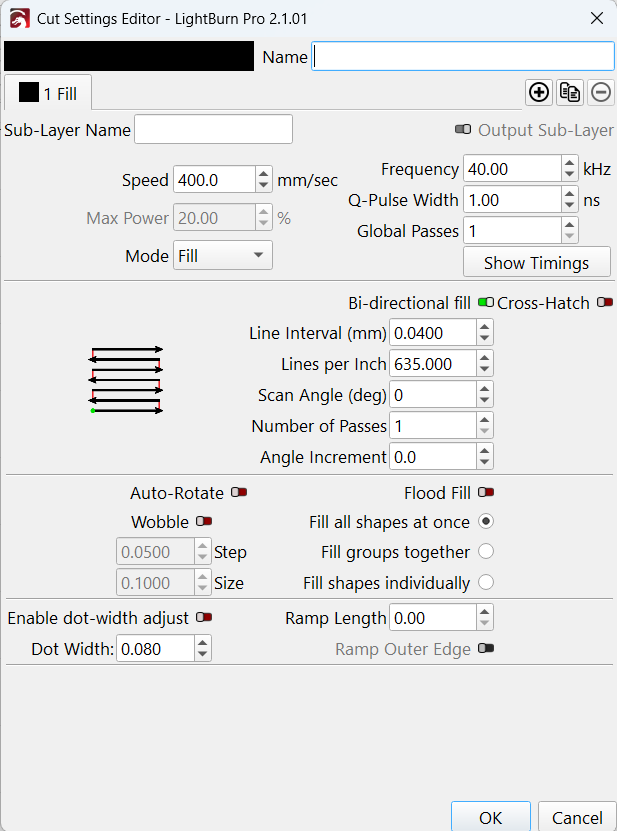Viewport: 617px width, 831px height.
Task: Increase Ramp Length with up arrow
Action: point(484,612)
